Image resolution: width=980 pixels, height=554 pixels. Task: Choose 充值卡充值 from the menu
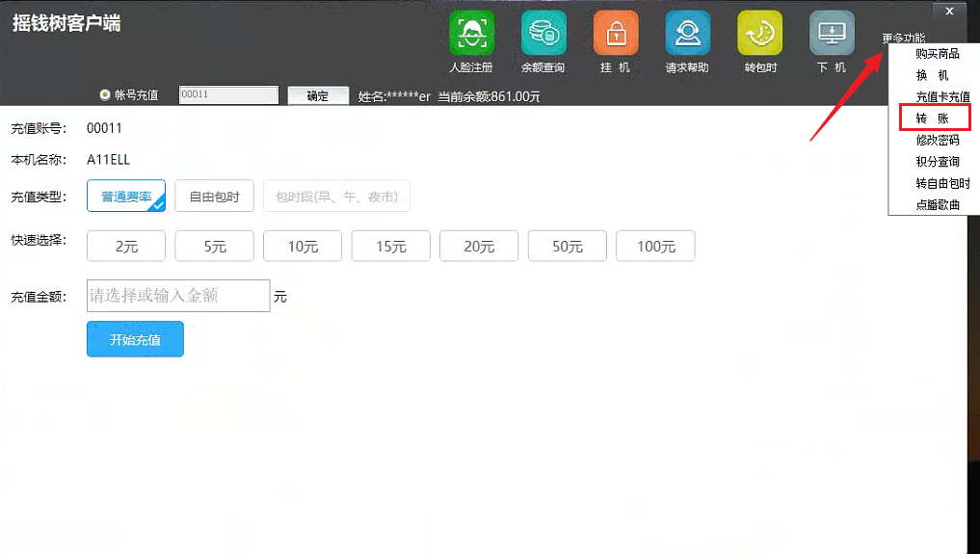pyautogui.click(x=942, y=96)
